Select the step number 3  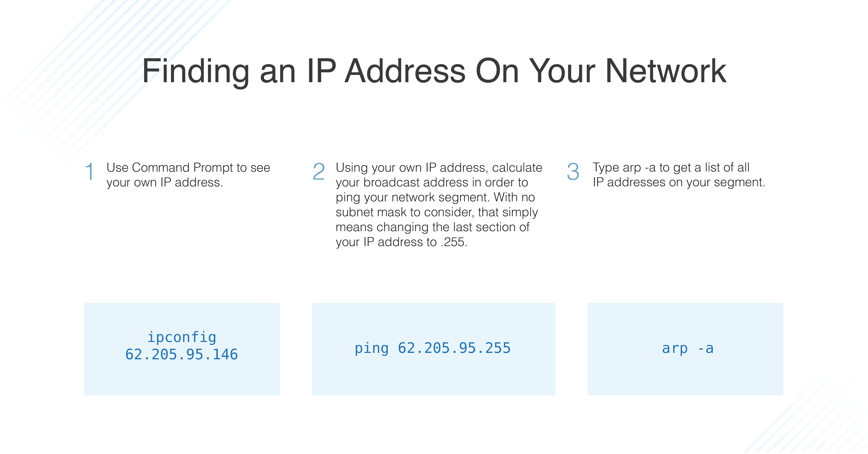tap(573, 171)
